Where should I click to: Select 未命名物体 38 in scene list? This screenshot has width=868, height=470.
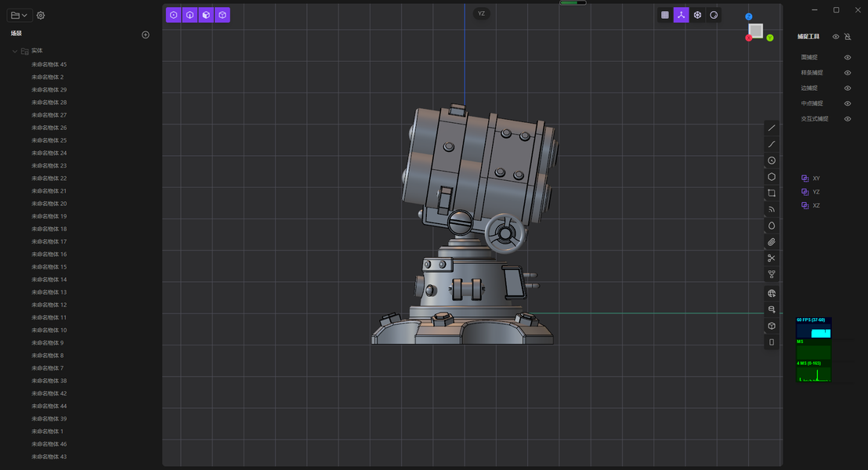(49, 381)
